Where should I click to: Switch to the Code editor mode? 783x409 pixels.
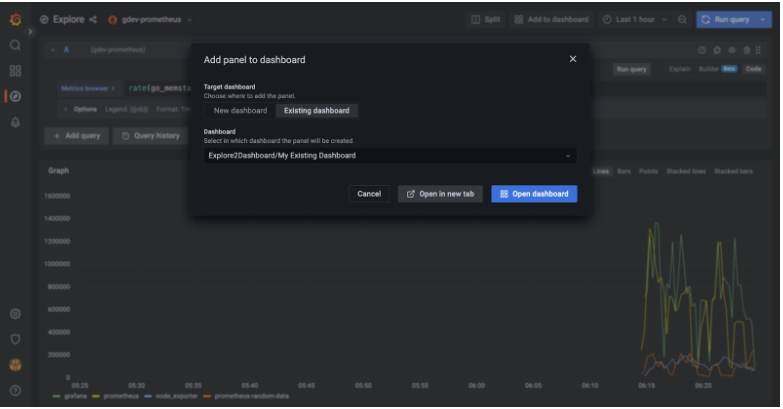pos(753,69)
